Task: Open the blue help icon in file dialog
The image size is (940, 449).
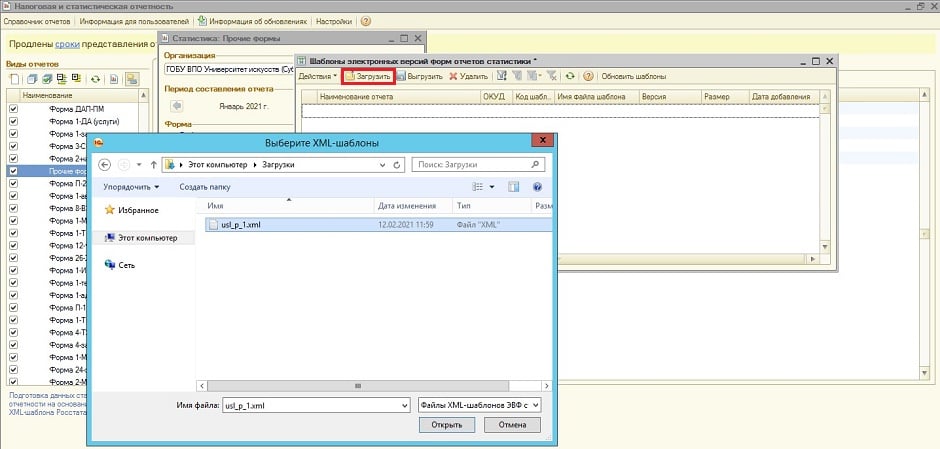Action: [538, 186]
